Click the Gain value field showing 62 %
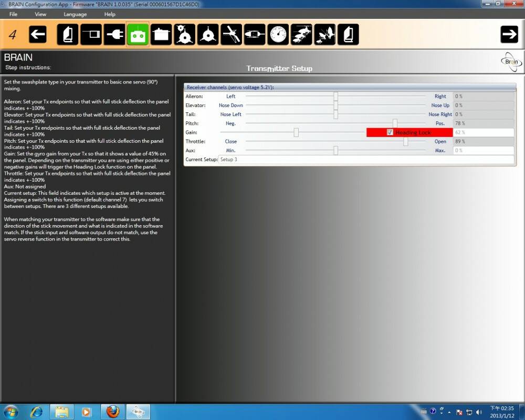 click(x=484, y=132)
